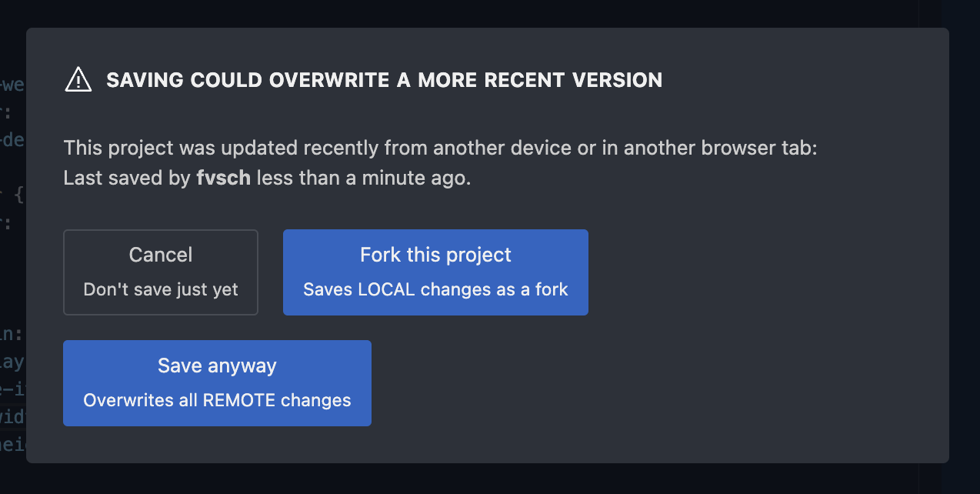980x494 pixels.
Task: Select the dialog title about overwriting versions
Action: [x=385, y=79]
